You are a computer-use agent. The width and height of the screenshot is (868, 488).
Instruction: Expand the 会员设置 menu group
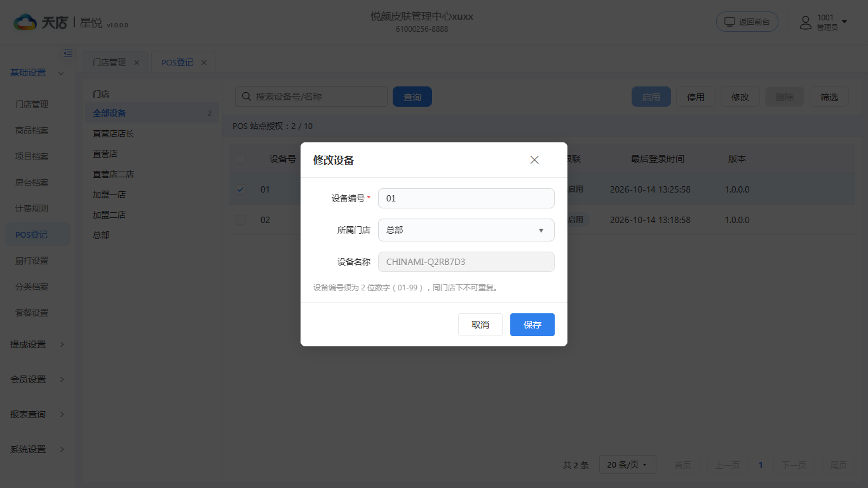[37, 379]
